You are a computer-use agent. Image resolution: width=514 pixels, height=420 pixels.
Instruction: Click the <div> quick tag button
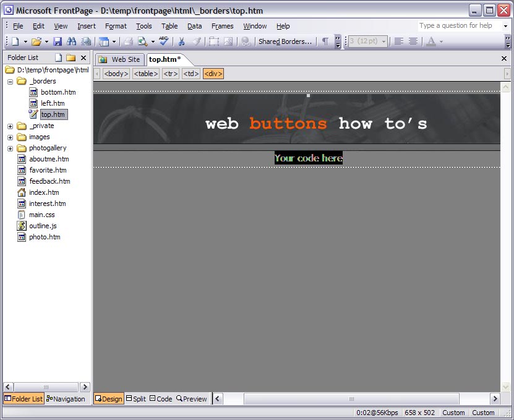coord(213,74)
